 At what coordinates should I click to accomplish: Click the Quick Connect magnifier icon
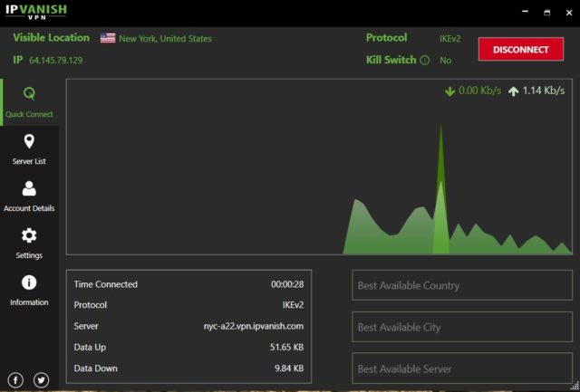tap(29, 94)
